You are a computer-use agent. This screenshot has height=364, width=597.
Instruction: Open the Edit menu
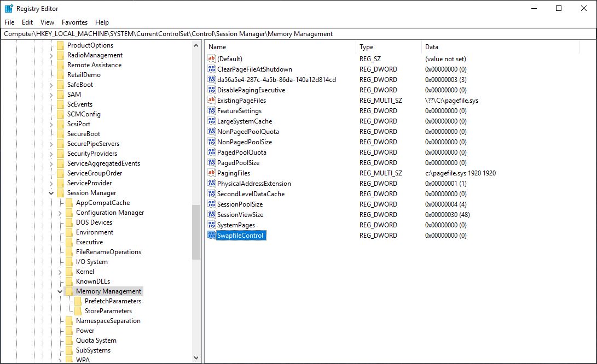tap(27, 22)
